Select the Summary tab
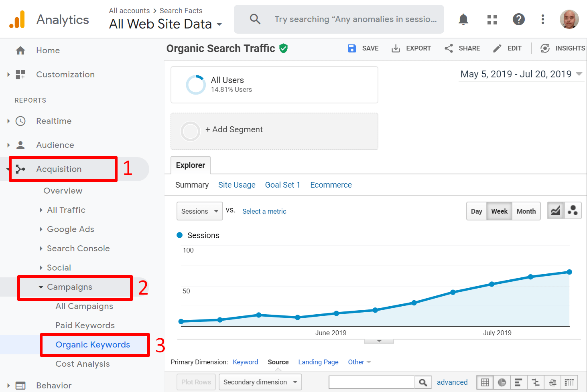The width and height of the screenshot is (587, 392). [x=192, y=185]
